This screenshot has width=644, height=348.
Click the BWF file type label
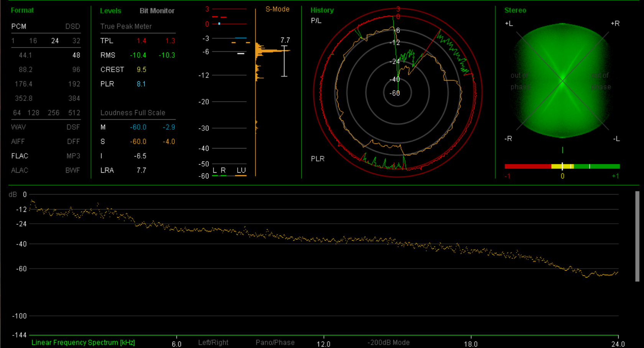click(72, 170)
